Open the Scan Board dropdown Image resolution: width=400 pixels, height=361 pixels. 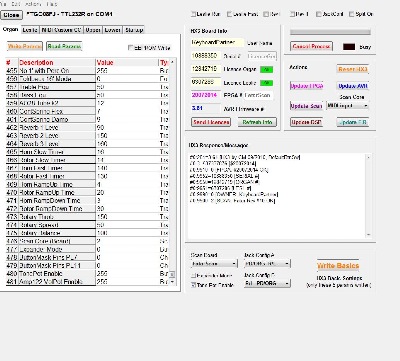click(214, 264)
